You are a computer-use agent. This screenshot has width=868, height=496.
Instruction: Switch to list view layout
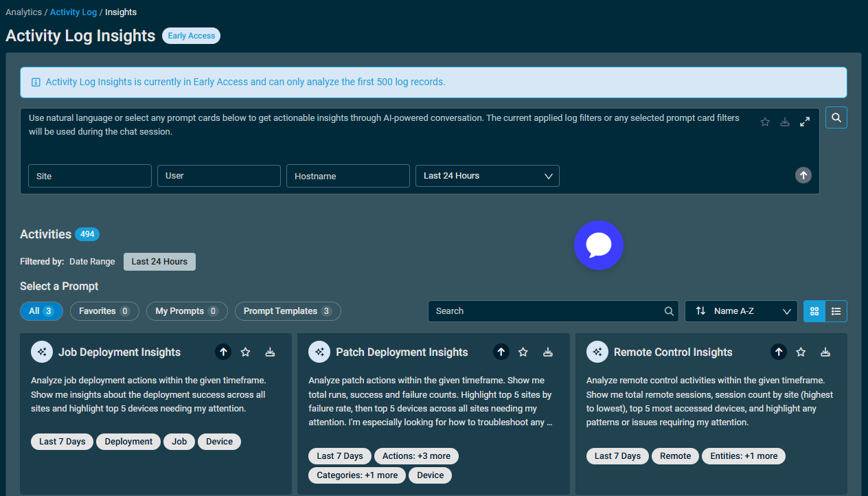tap(836, 311)
